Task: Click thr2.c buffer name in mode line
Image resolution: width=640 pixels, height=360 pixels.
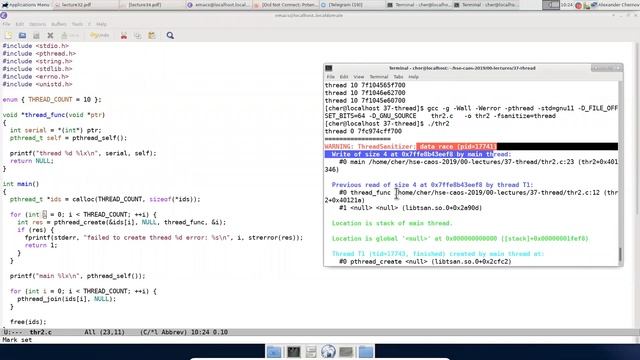Action: 41,332
